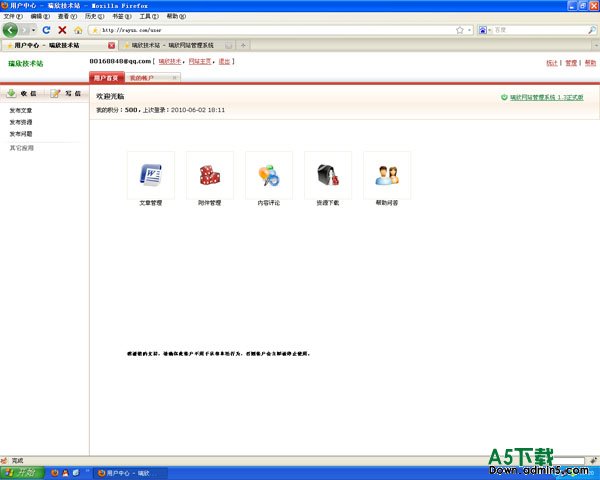
Task: Click the 网站主页 link in header
Action: tap(200, 62)
